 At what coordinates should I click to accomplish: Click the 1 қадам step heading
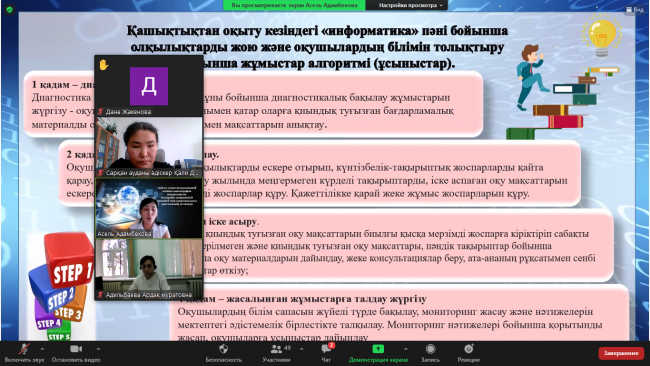click(x=63, y=85)
